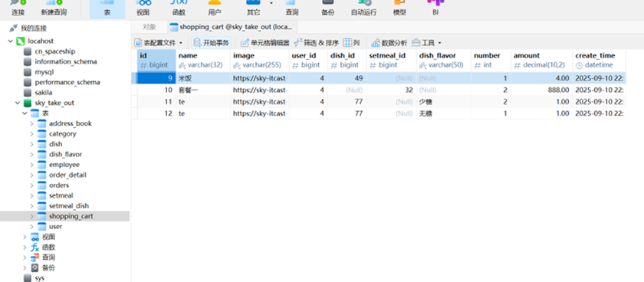Open the 查询 queries toolbar button

[x=292, y=8]
